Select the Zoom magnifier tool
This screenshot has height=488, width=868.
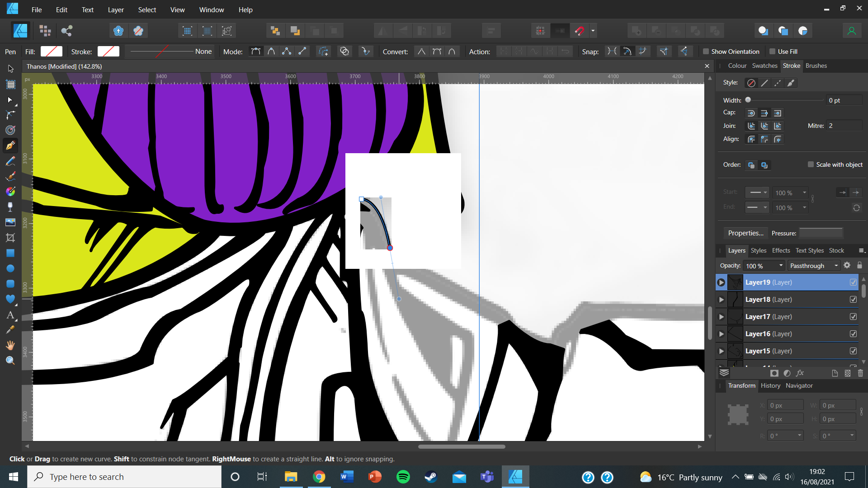click(x=10, y=361)
